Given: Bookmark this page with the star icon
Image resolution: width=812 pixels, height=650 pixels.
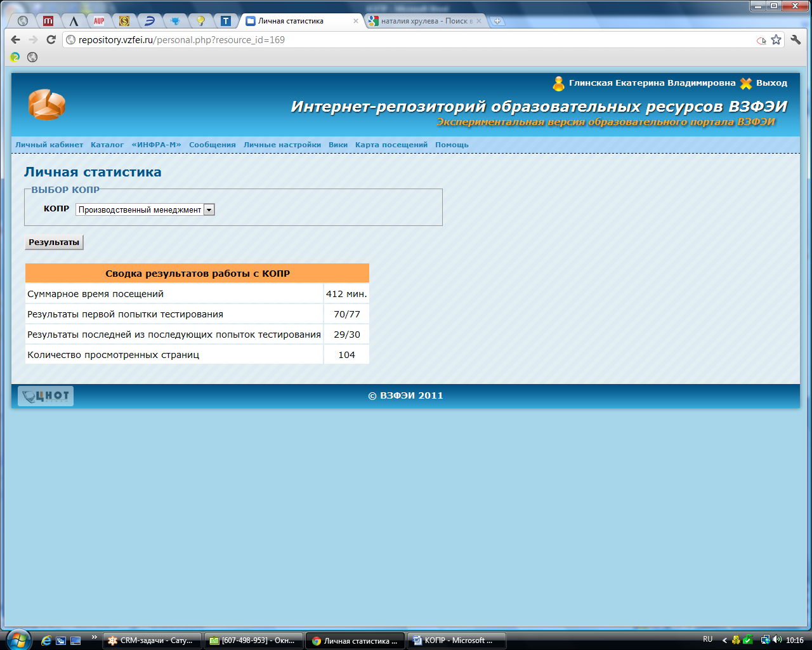Looking at the screenshot, I should coord(776,40).
